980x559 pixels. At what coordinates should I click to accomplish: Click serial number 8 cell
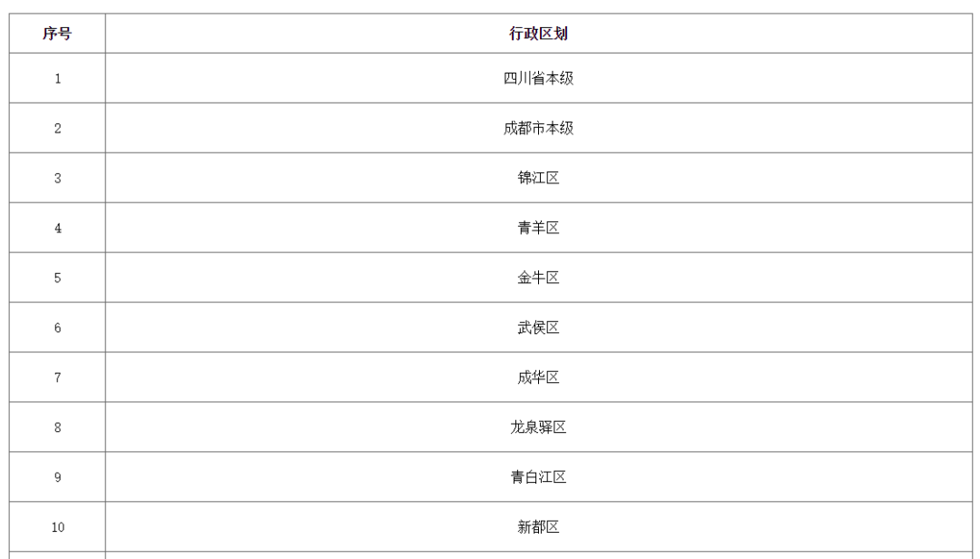57,427
